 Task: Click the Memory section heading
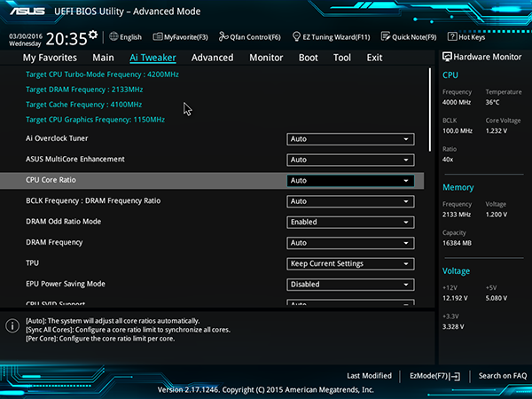458,188
